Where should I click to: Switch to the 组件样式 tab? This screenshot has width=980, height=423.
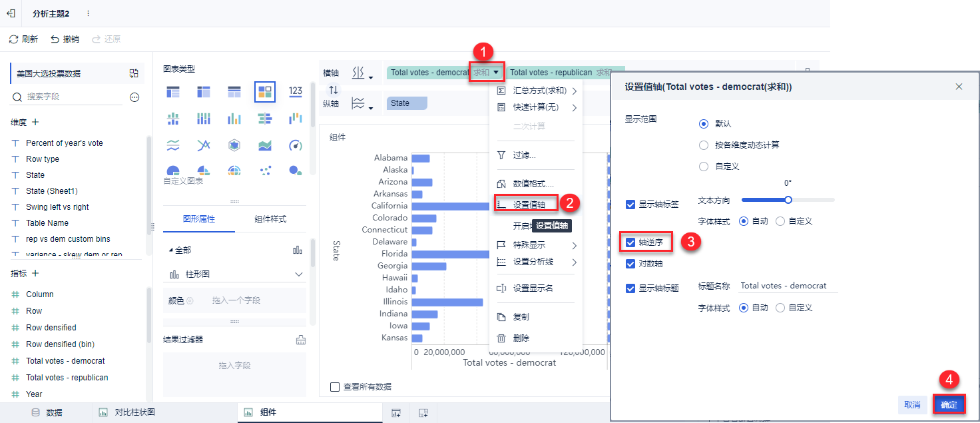[270, 219]
